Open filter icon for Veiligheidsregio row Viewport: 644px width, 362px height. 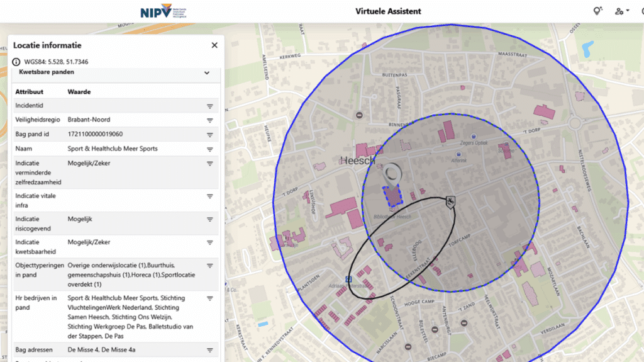[210, 120]
